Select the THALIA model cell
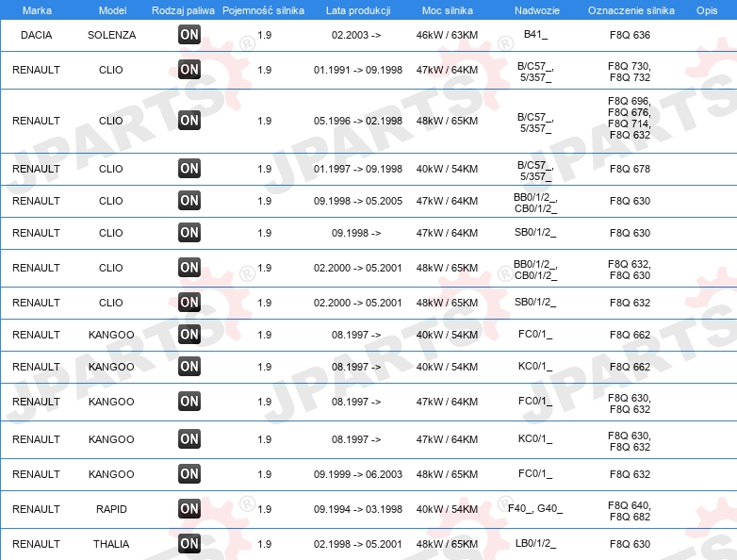Screen dimensions: 737x560 [111, 544]
